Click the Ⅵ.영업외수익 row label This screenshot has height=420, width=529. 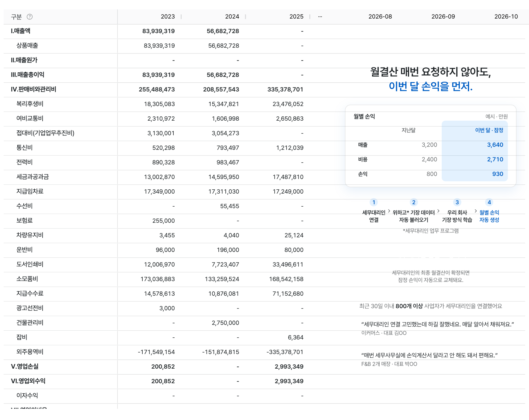[x=28, y=381]
